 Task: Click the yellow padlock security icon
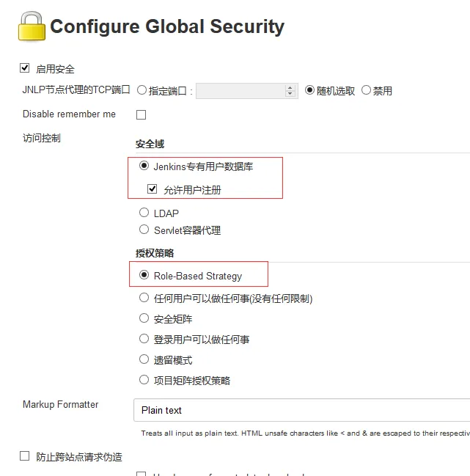(x=32, y=26)
